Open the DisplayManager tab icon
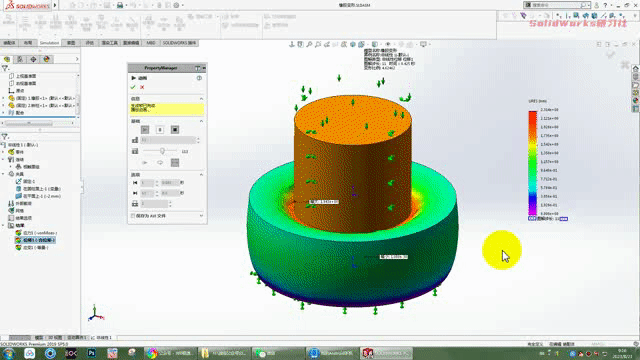The image size is (640, 360). [x=47, y=59]
